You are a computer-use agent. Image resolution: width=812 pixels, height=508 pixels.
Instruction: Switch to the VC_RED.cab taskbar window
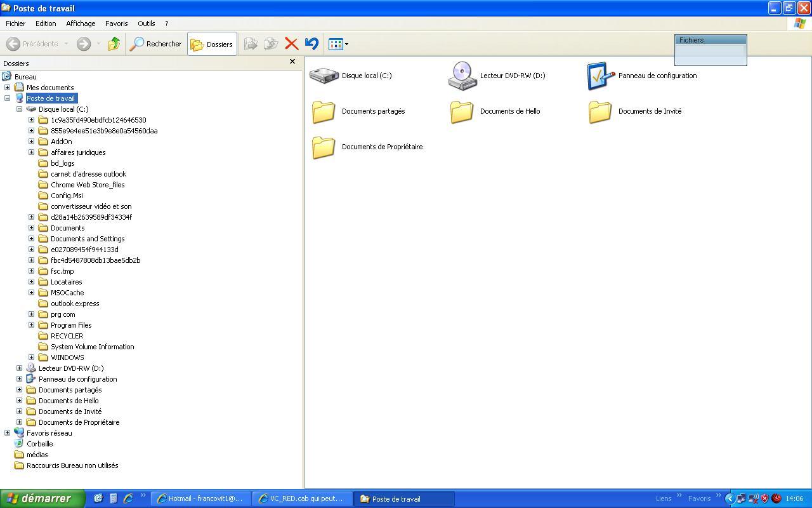tap(303, 498)
